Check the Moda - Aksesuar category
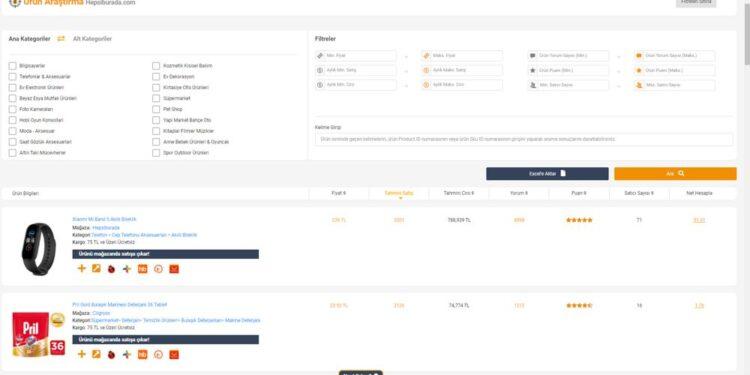The image size is (750, 375). 12,131
